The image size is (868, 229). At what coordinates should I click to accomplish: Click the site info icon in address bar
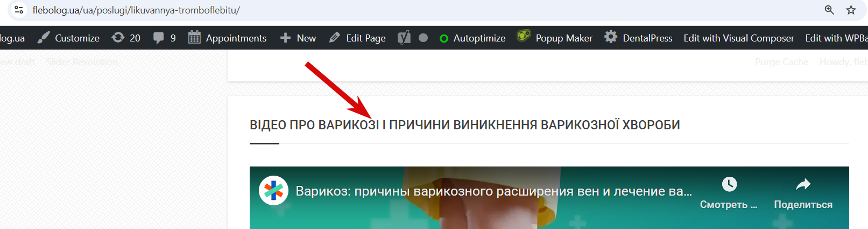(x=19, y=10)
